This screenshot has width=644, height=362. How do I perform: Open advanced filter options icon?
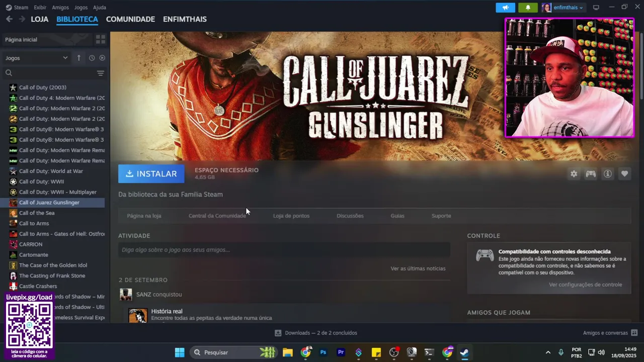click(x=101, y=73)
